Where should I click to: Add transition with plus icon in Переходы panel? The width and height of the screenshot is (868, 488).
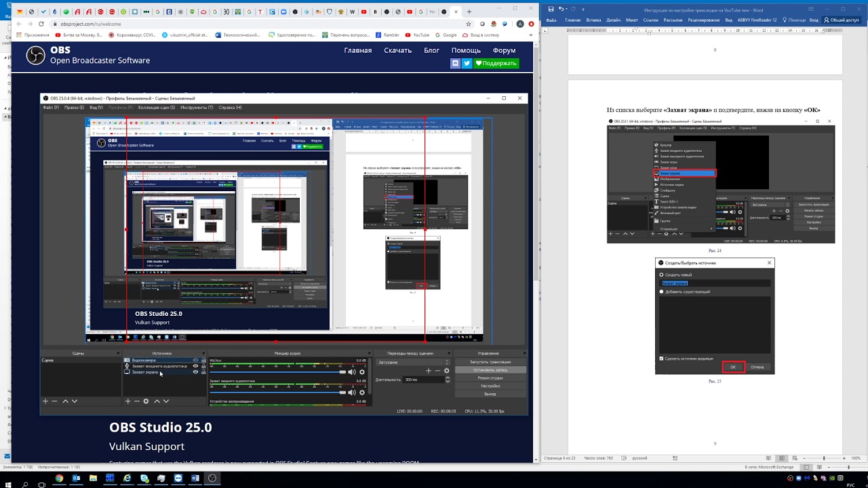point(429,371)
